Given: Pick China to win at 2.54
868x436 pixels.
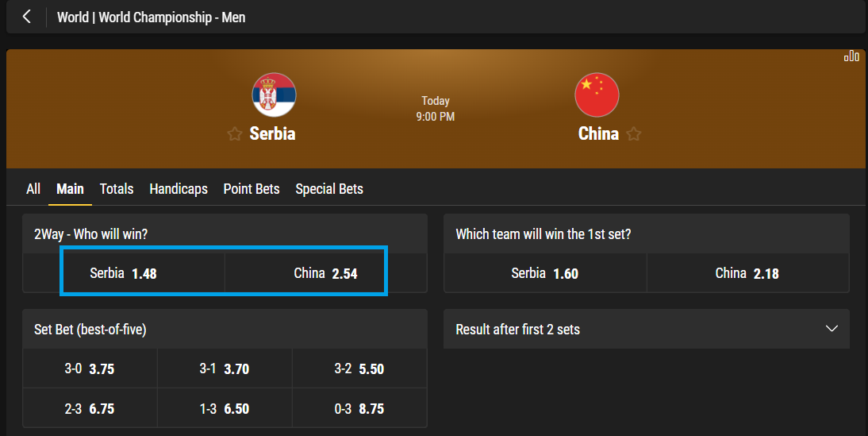Looking at the screenshot, I should pyautogui.click(x=325, y=273).
